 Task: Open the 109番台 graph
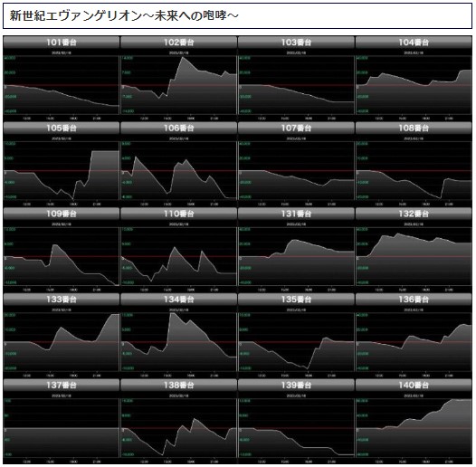point(62,256)
